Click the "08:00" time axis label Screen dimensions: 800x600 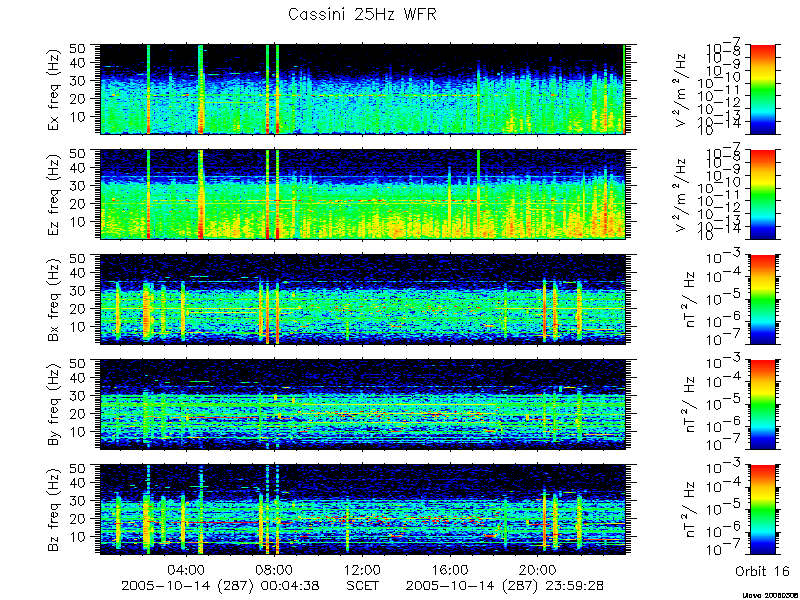click(274, 569)
